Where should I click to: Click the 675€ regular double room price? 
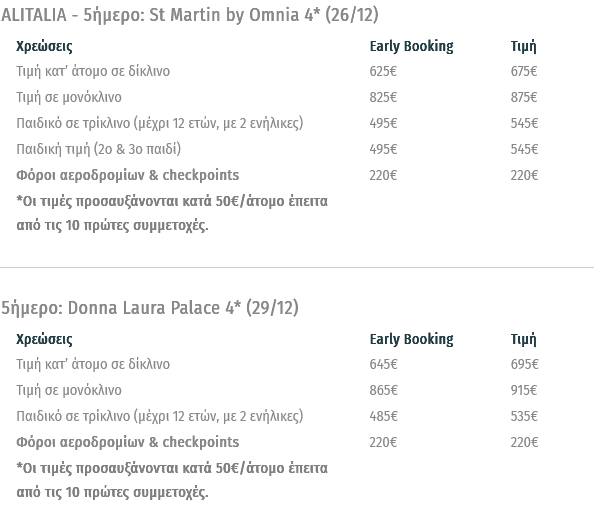coord(524,71)
